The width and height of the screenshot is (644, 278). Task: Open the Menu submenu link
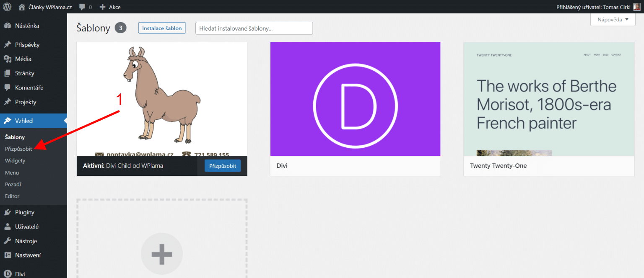coord(12,172)
